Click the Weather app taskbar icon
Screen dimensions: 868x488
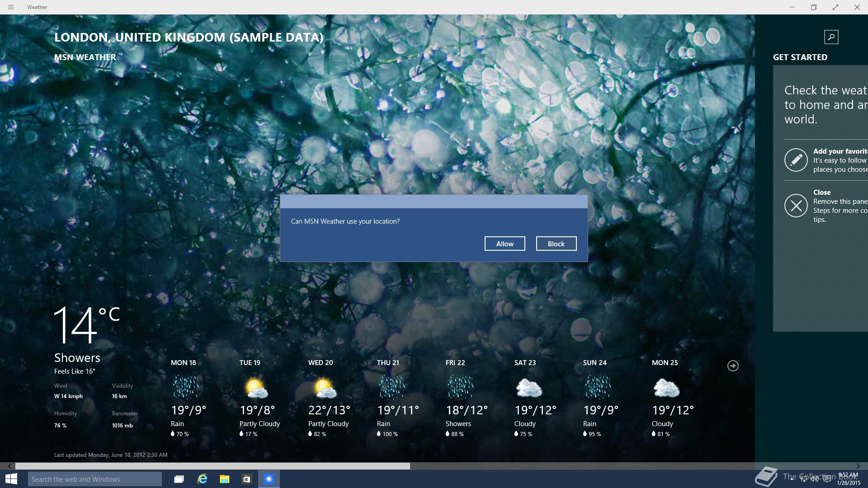tap(269, 479)
